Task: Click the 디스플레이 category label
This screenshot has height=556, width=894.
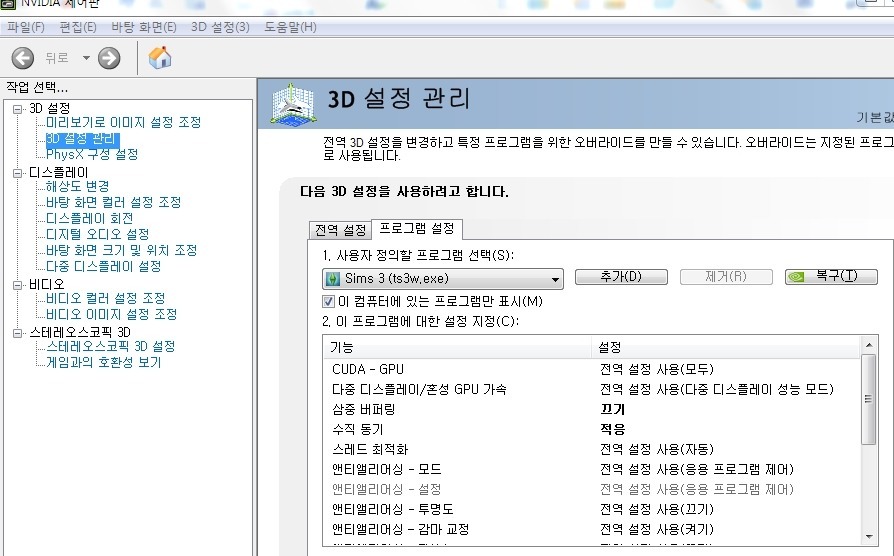Action: [59, 173]
